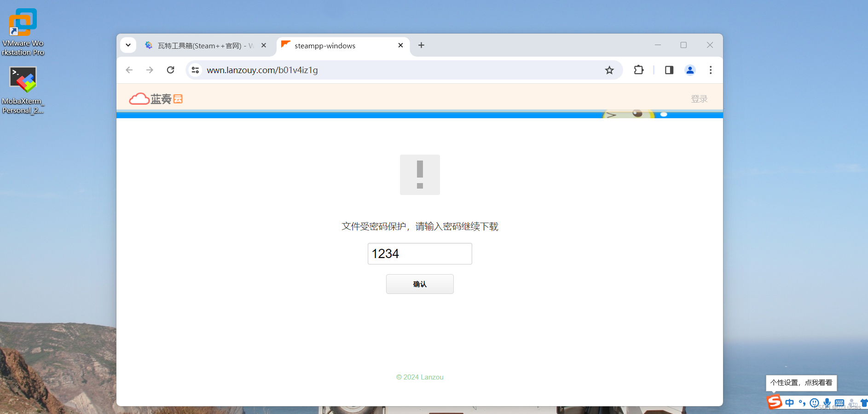Open the Sogou on-screen keyboard icon
Image resolution: width=868 pixels, height=414 pixels.
840,402
